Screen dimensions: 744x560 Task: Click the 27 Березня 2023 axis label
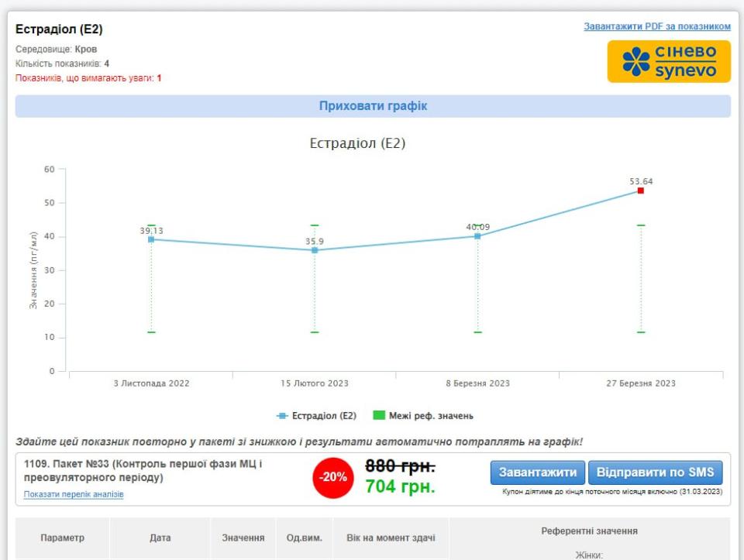[x=641, y=383]
